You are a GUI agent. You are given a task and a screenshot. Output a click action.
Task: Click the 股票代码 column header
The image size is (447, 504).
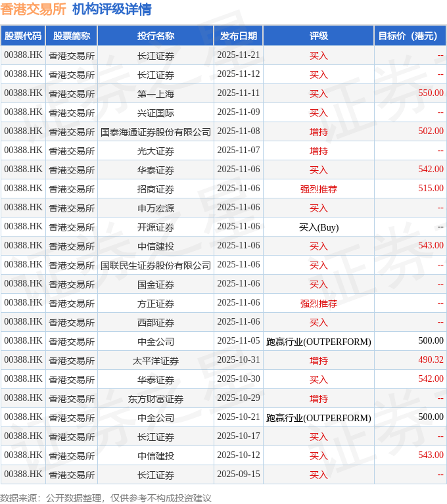(x=23, y=36)
